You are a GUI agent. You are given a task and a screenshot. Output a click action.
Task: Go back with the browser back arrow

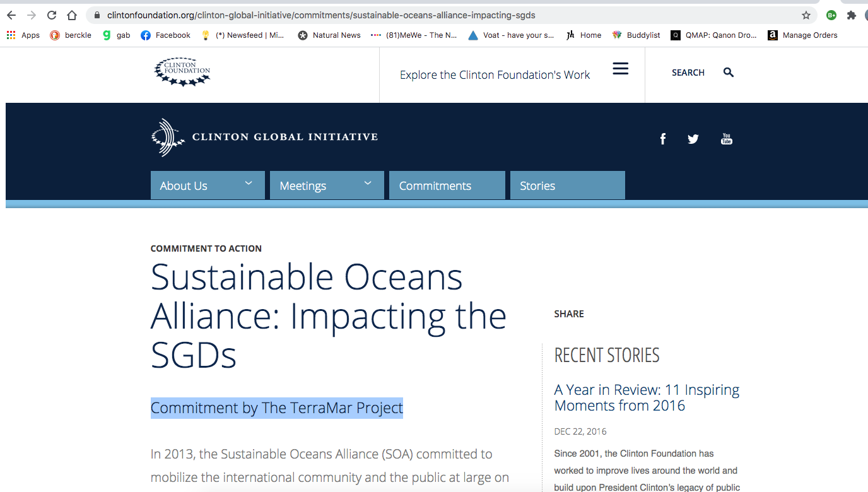click(11, 15)
